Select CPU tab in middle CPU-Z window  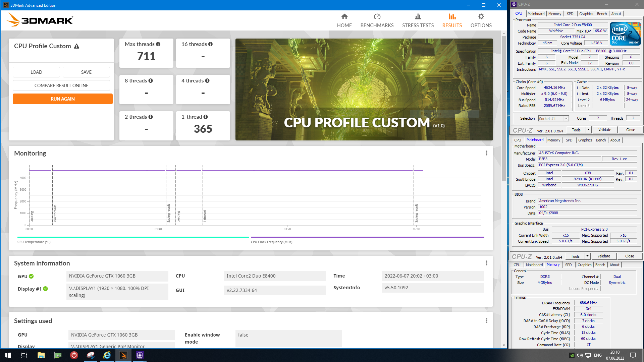pyautogui.click(x=518, y=140)
